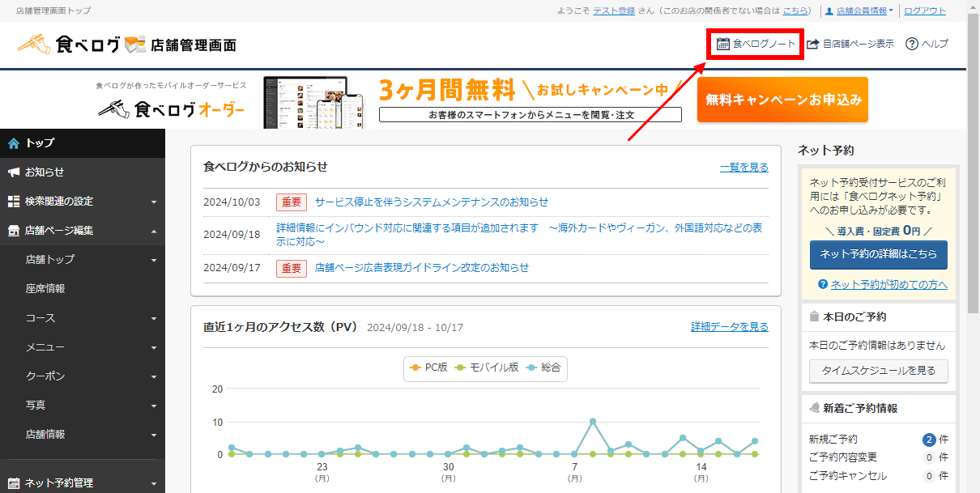980x493 pixels.
Task: Click the ご予約キャンセル row text
Action: tap(848, 477)
